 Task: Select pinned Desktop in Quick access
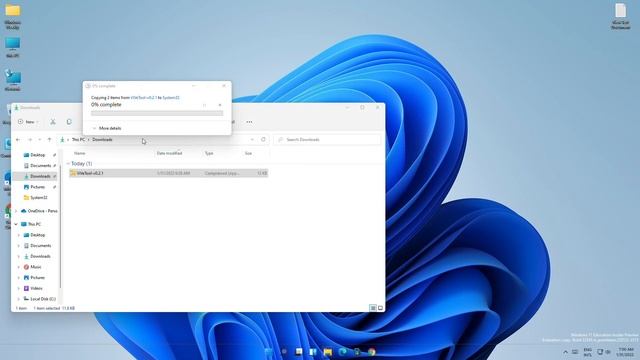click(38, 155)
